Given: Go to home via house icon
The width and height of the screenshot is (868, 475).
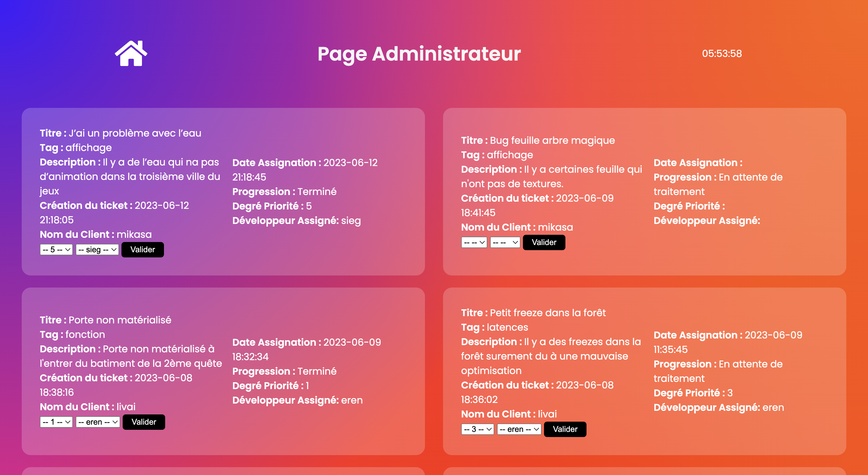Looking at the screenshot, I should click(131, 54).
